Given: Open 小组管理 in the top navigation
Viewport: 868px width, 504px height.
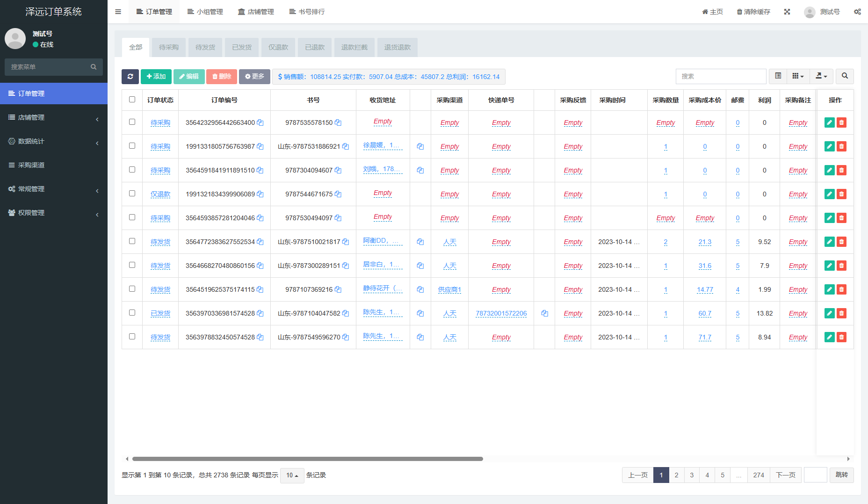Looking at the screenshot, I should click(x=205, y=12).
